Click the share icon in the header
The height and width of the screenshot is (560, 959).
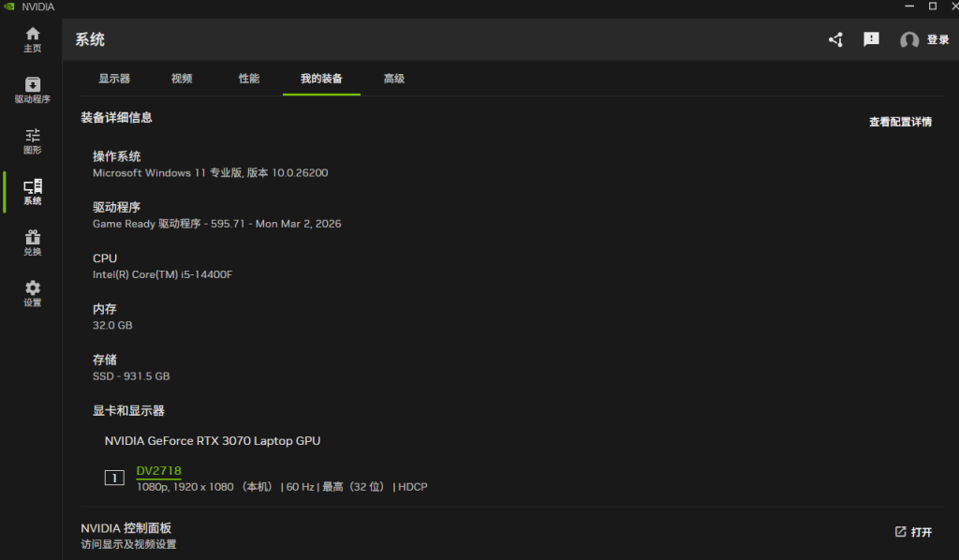pyautogui.click(x=834, y=39)
